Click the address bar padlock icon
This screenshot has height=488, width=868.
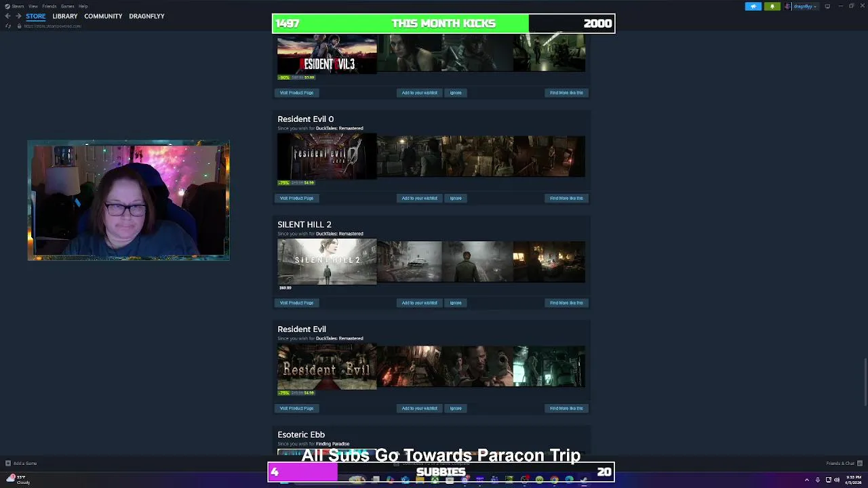[x=19, y=26]
